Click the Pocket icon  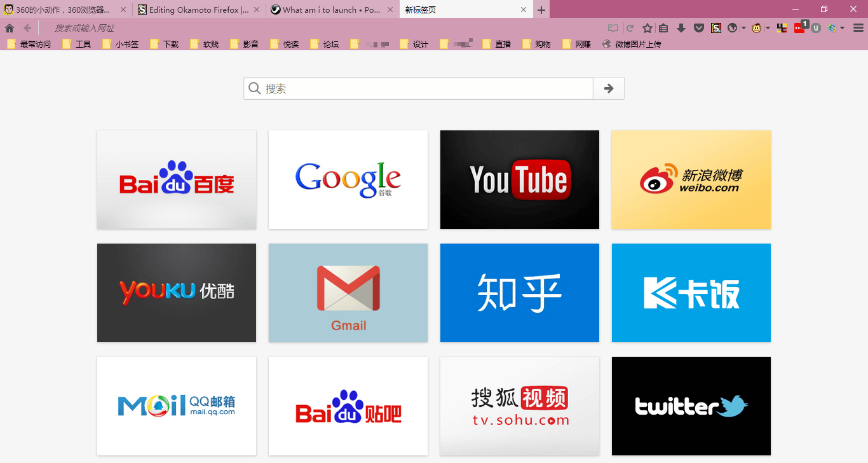698,28
